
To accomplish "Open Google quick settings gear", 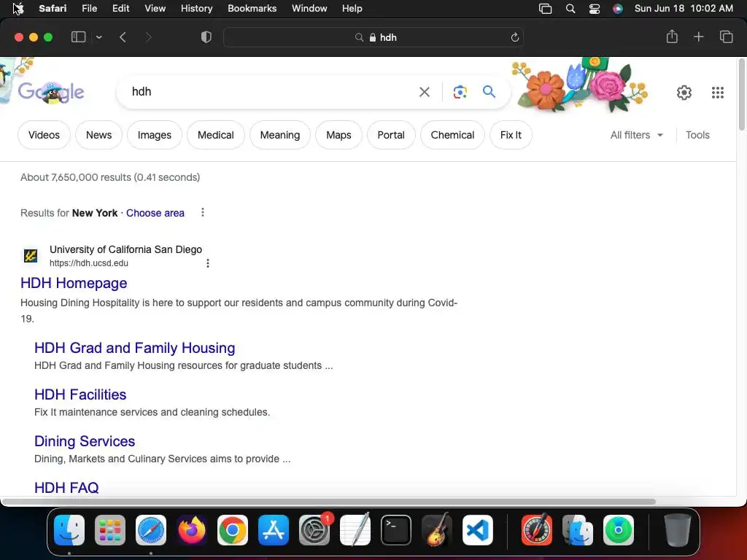I will pos(684,93).
